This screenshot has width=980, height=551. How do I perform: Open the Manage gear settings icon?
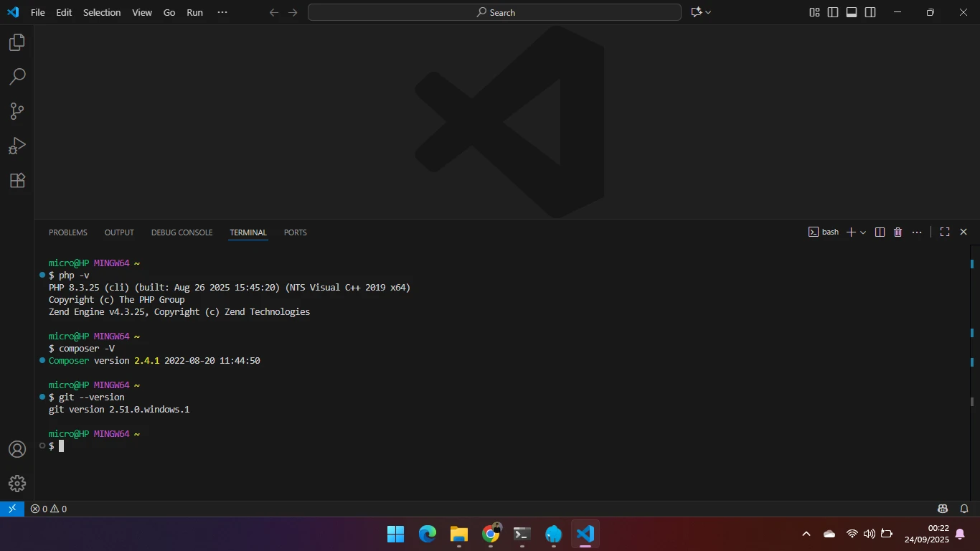(17, 484)
